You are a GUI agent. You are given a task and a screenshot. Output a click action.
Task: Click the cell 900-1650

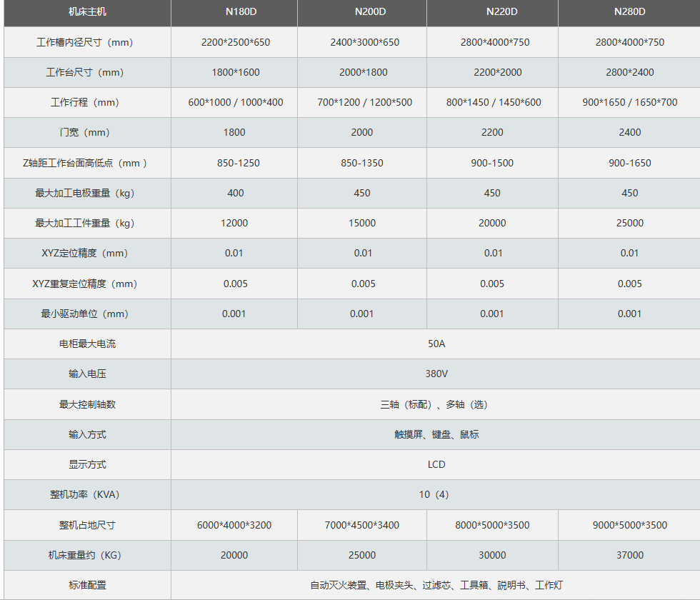(x=630, y=163)
